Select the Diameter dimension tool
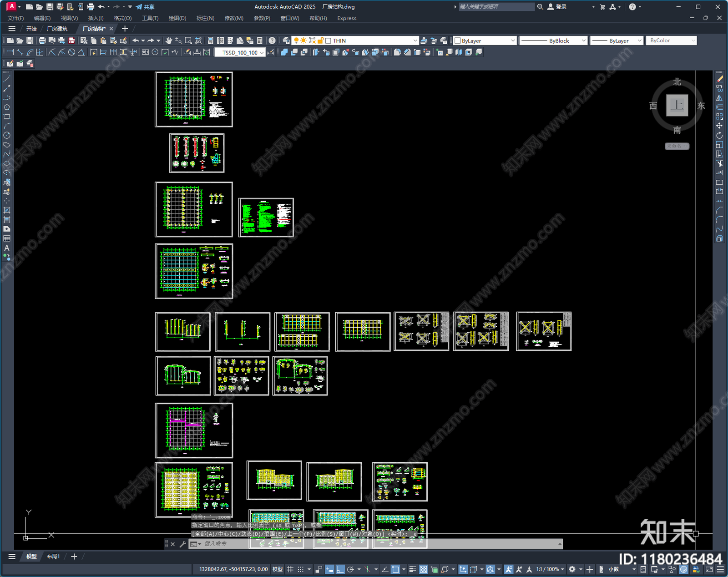Screen dimensions: 728x577 71,52
